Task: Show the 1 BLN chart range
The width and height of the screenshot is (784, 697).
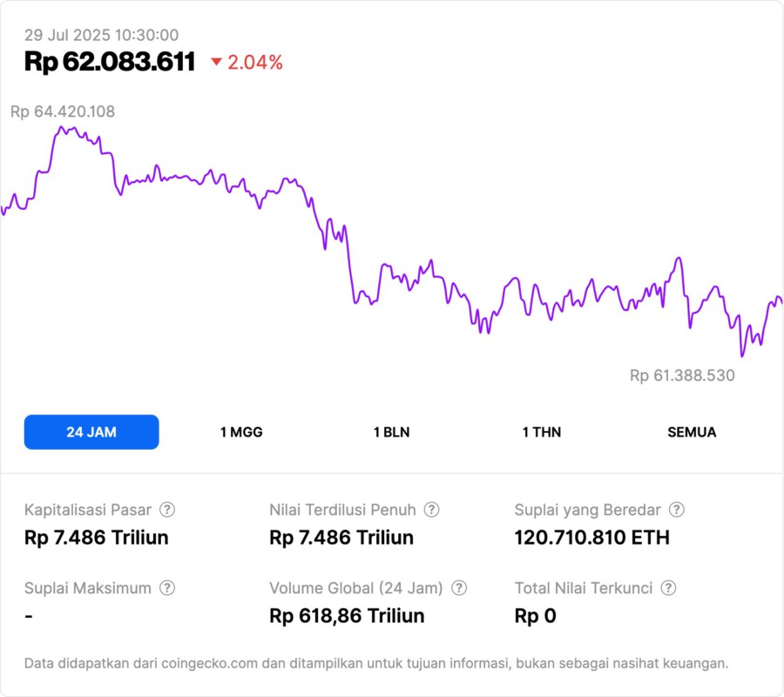Action: [391, 432]
